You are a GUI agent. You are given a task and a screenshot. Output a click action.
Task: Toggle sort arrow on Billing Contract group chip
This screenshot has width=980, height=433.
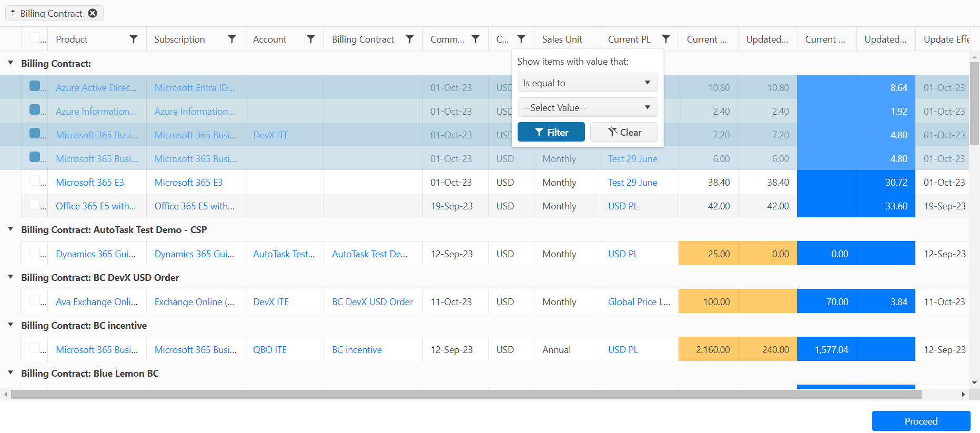coord(13,13)
